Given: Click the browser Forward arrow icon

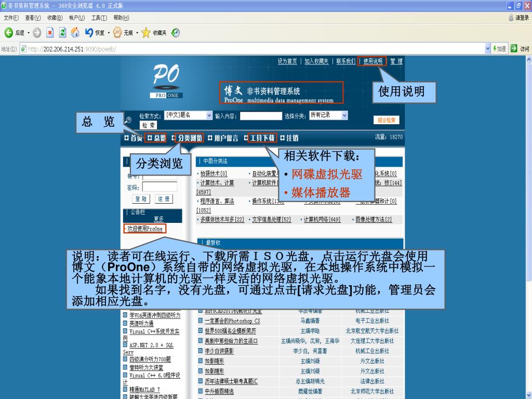Looking at the screenshot, I should pos(37,33).
